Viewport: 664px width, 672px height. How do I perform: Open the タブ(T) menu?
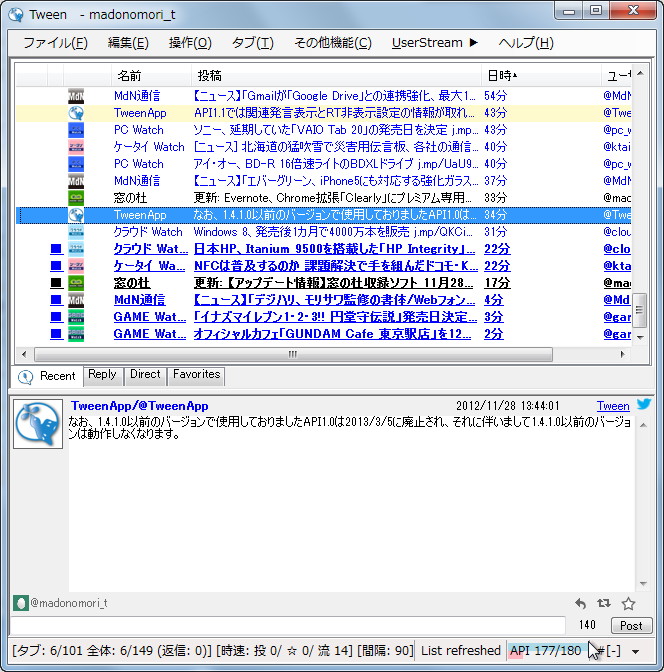[252, 43]
